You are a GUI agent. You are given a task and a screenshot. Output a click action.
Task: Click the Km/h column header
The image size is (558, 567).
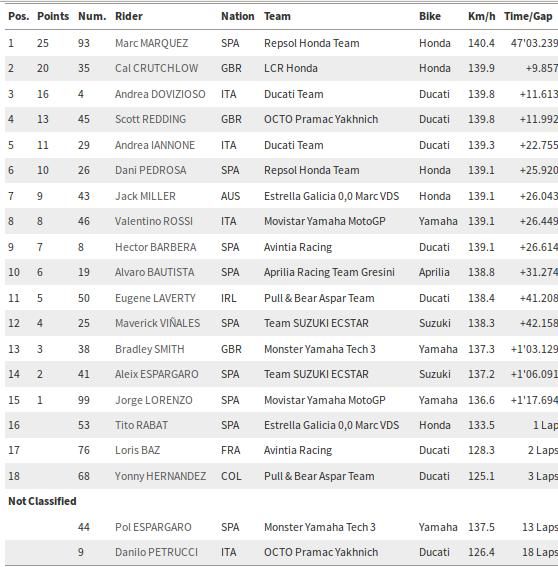(x=481, y=16)
